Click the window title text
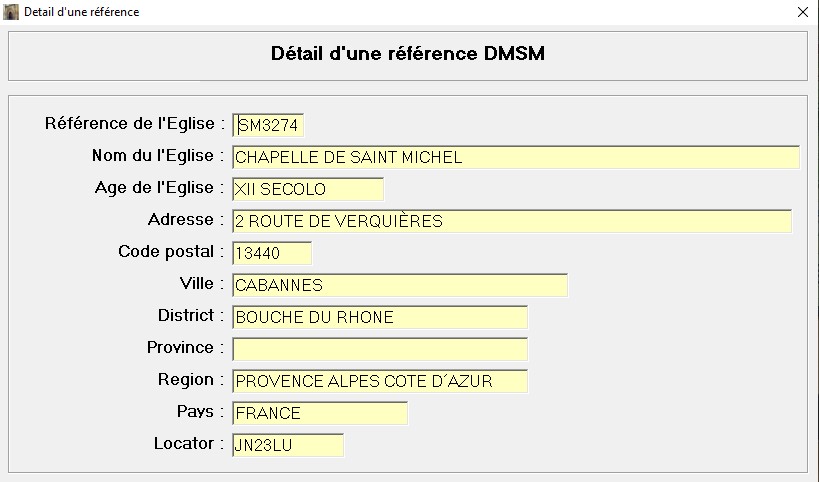Screen dimensions: 819x482 (x=81, y=12)
